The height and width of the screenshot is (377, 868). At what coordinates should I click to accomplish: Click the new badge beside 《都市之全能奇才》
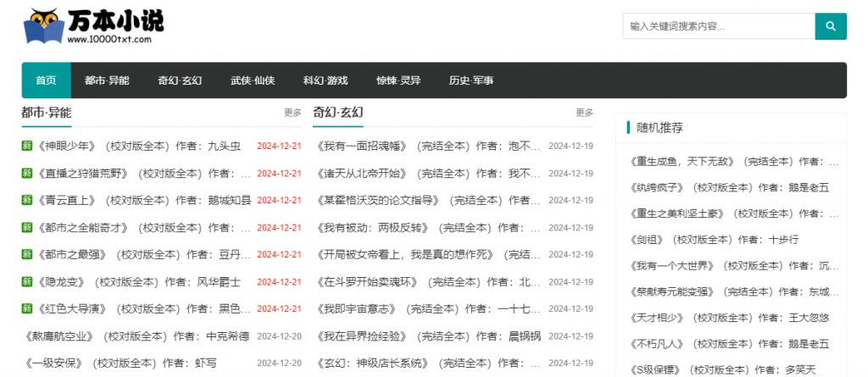click(26, 228)
